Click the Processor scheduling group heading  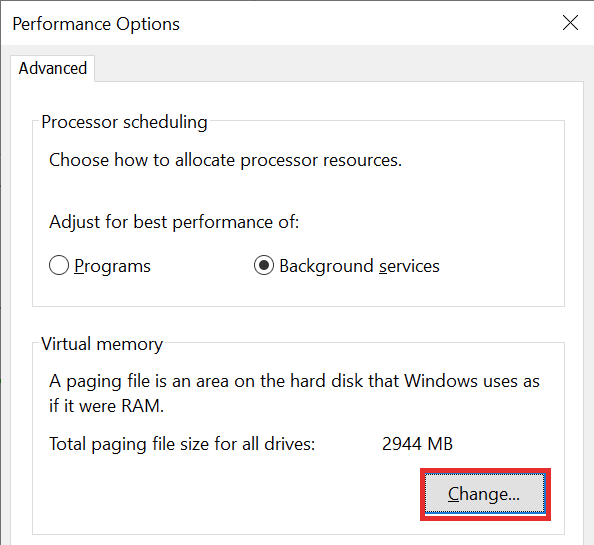click(x=124, y=122)
